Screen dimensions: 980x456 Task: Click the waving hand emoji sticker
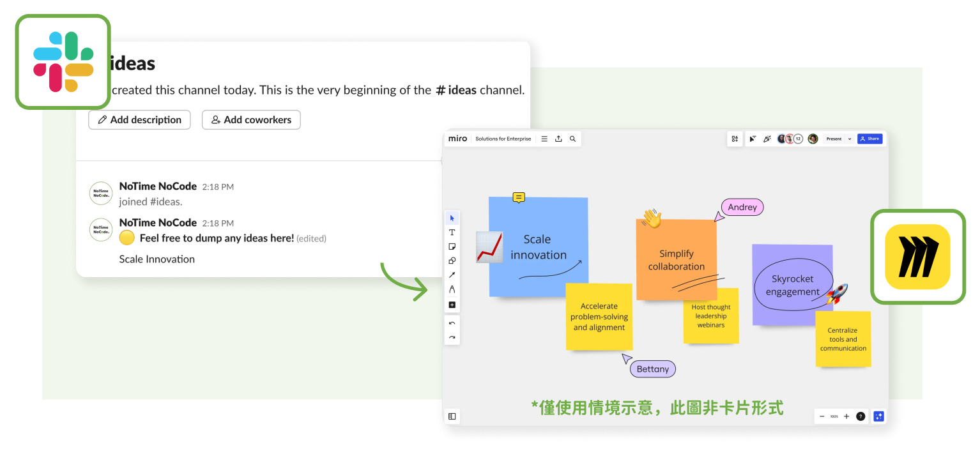652,219
